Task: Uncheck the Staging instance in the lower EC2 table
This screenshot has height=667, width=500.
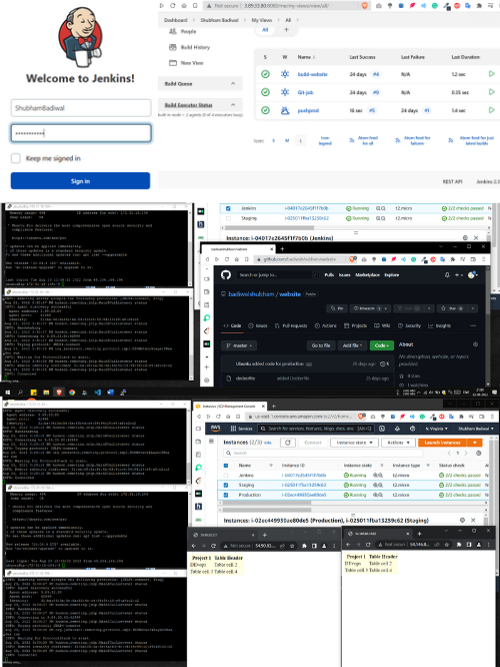Action: coord(226,485)
